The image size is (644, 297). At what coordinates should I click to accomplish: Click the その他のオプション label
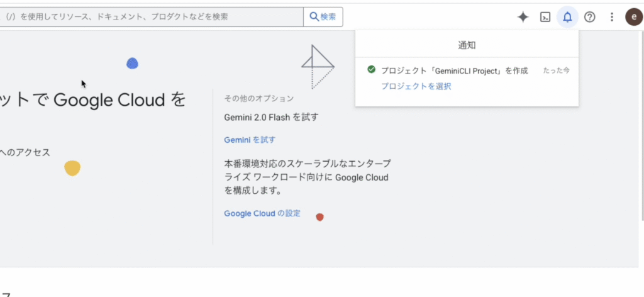pyautogui.click(x=258, y=98)
